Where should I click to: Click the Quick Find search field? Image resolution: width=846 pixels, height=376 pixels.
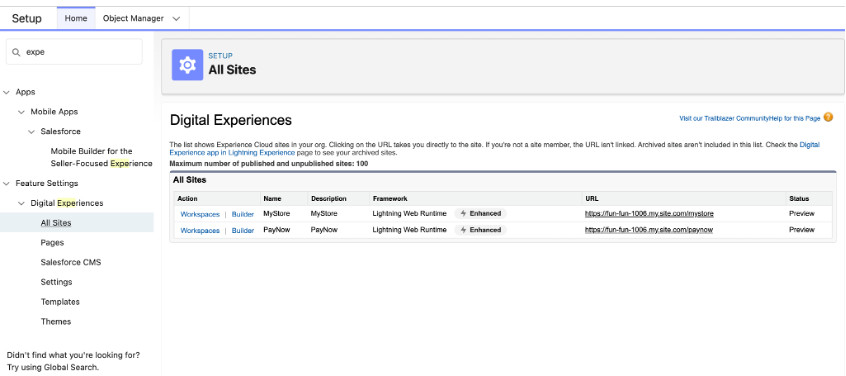click(x=74, y=52)
